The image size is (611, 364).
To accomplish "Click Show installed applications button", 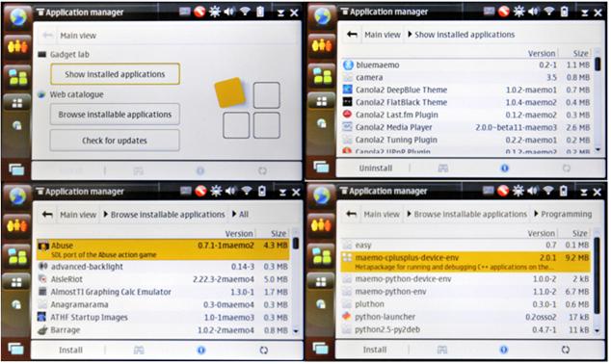I will pyautogui.click(x=115, y=74).
